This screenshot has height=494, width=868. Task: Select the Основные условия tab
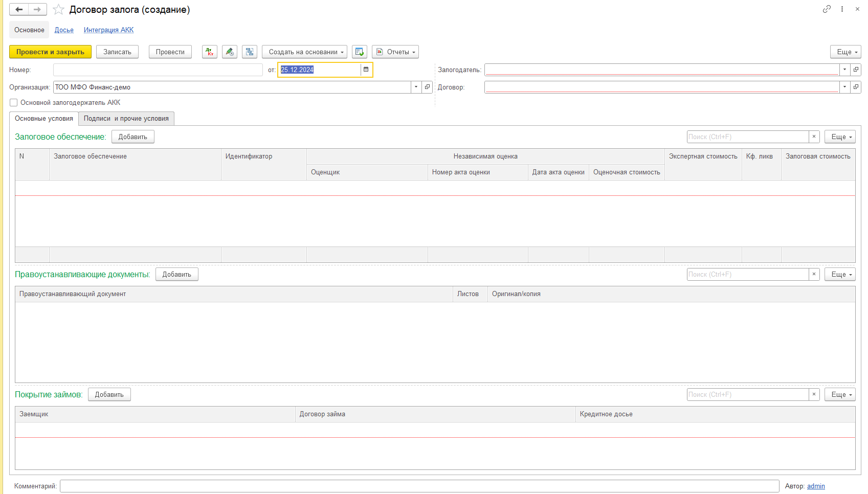tap(44, 118)
